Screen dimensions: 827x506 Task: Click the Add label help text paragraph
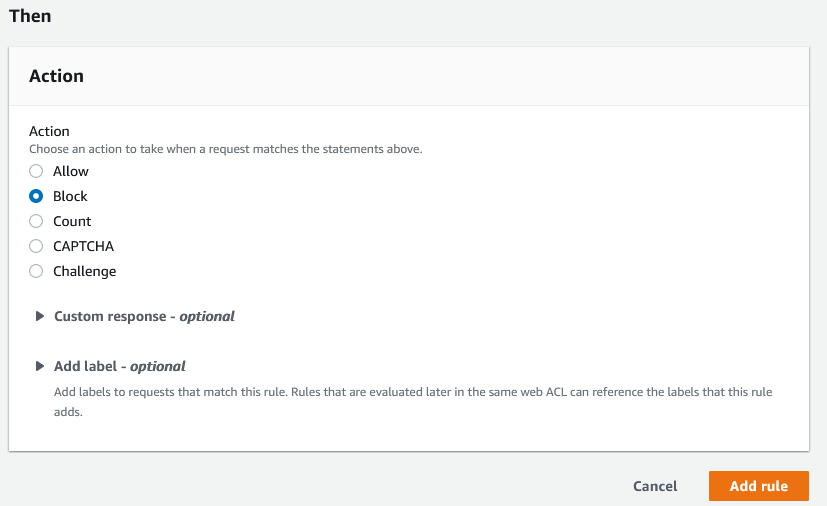pos(412,401)
